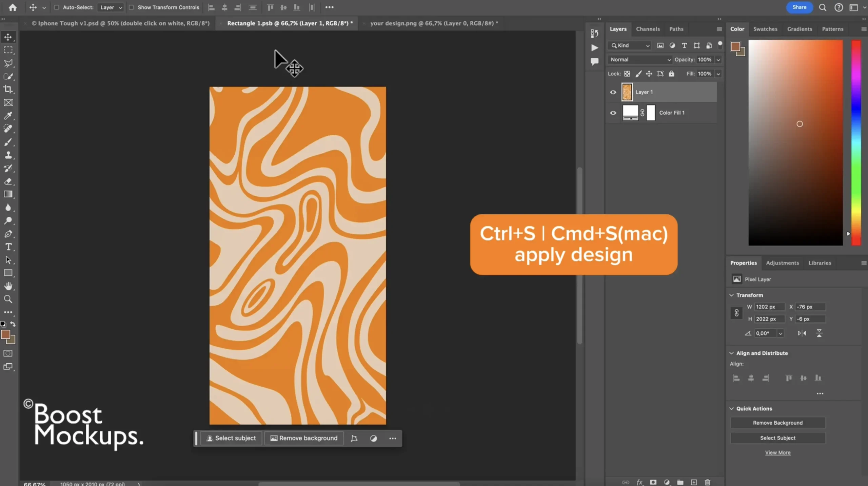Viewport: 868px width, 486px height.
Task: Select the Zoom tool
Action: tap(8, 299)
